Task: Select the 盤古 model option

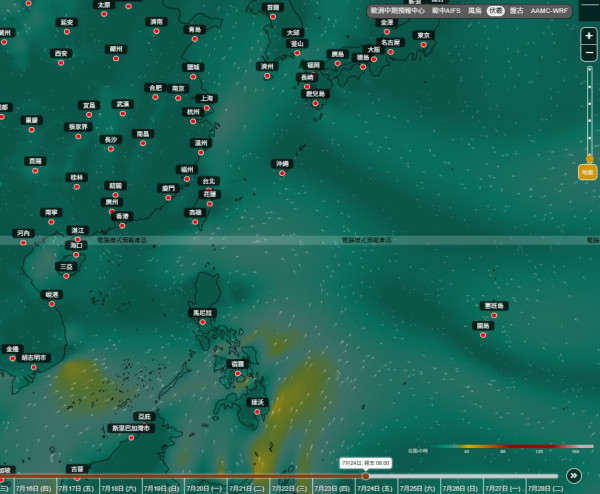Action: [x=517, y=11]
